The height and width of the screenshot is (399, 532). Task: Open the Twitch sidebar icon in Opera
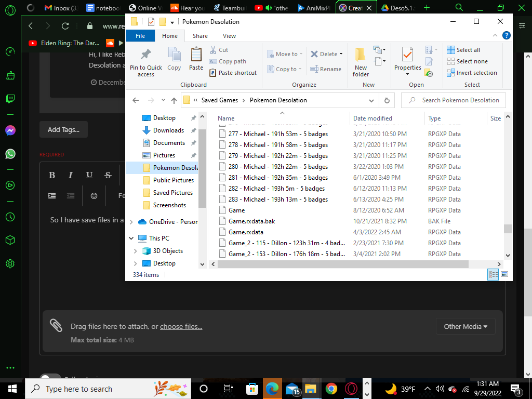click(10, 99)
